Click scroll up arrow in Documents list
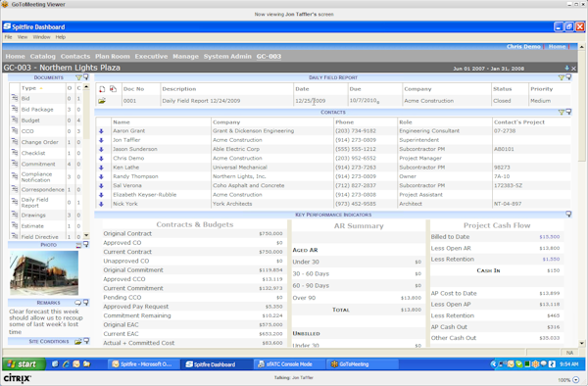 pyautogui.click(x=86, y=87)
